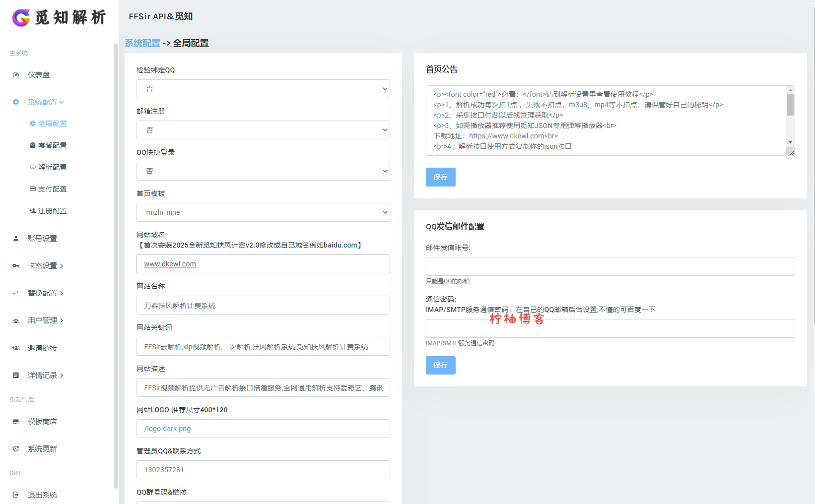This screenshot has height=504, width=815.
Task: Open 套餐配置 submenu item
Action: (x=52, y=145)
